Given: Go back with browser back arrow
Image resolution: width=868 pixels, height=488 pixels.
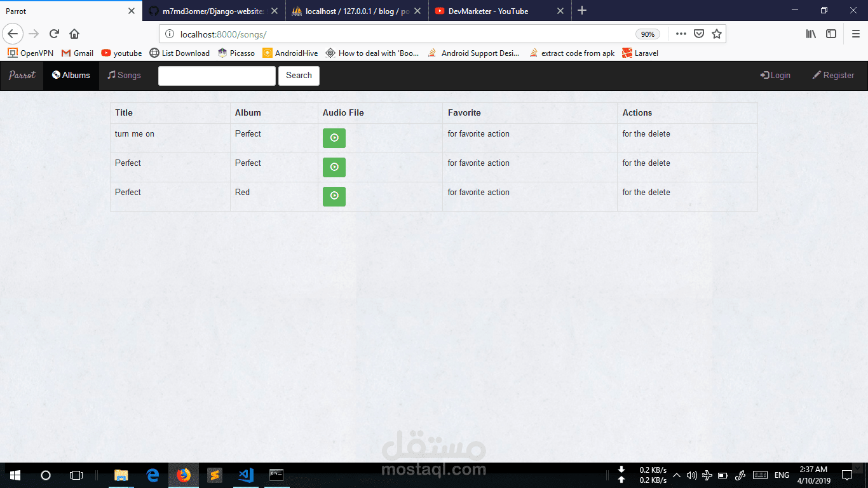Looking at the screenshot, I should (13, 34).
